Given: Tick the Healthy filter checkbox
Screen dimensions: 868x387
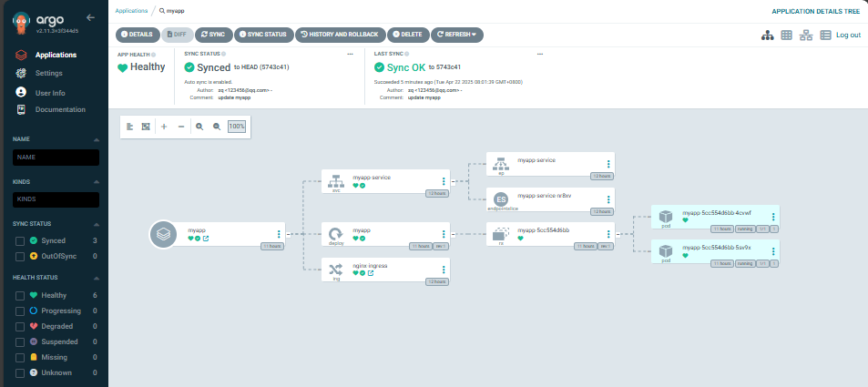Looking at the screenshot, I should 20,296.
